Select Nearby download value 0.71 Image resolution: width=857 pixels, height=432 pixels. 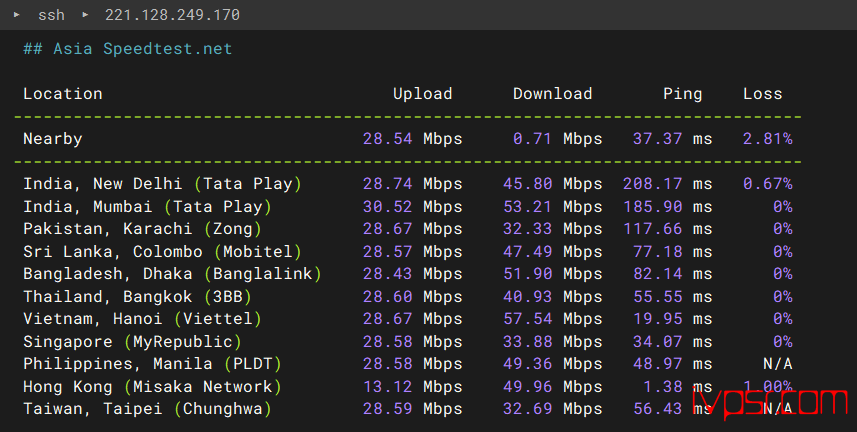pyautogui.click(x=532, y=139)
